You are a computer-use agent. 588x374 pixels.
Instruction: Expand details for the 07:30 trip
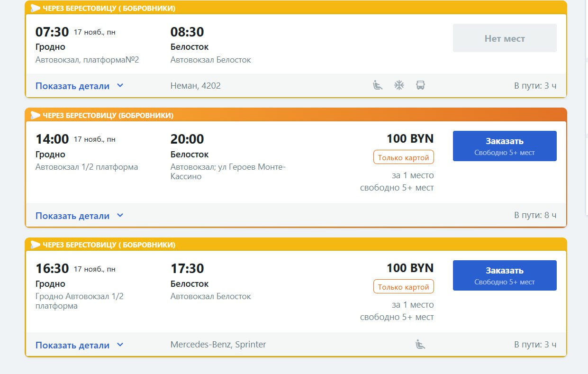click(79, 86)
